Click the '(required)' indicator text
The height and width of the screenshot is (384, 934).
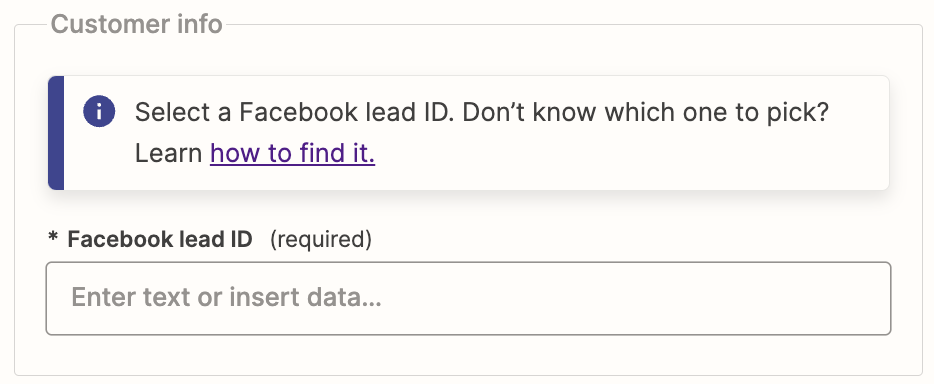(320, 239)
